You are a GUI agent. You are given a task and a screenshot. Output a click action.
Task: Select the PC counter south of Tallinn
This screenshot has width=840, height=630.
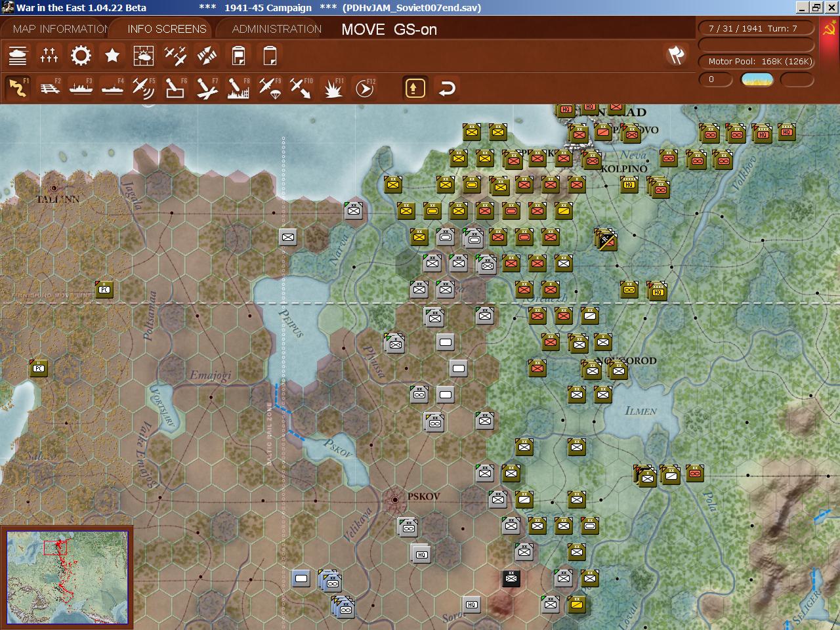(104, 289)
